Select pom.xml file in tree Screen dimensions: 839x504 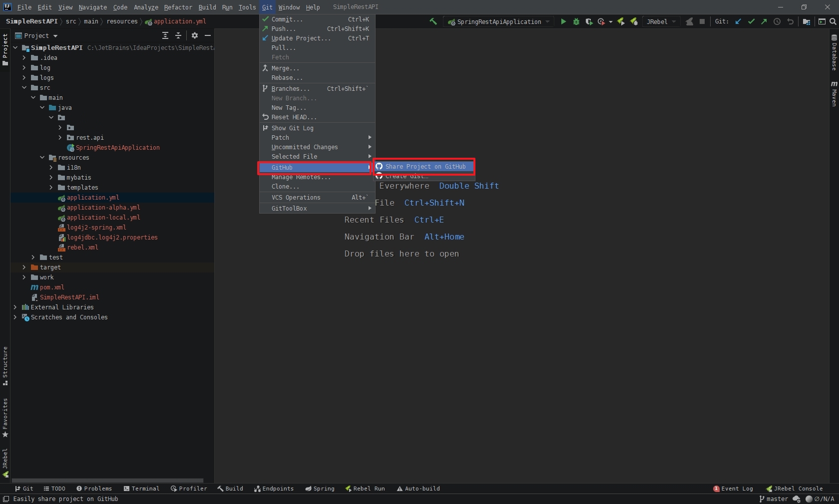tap(52, 287)
